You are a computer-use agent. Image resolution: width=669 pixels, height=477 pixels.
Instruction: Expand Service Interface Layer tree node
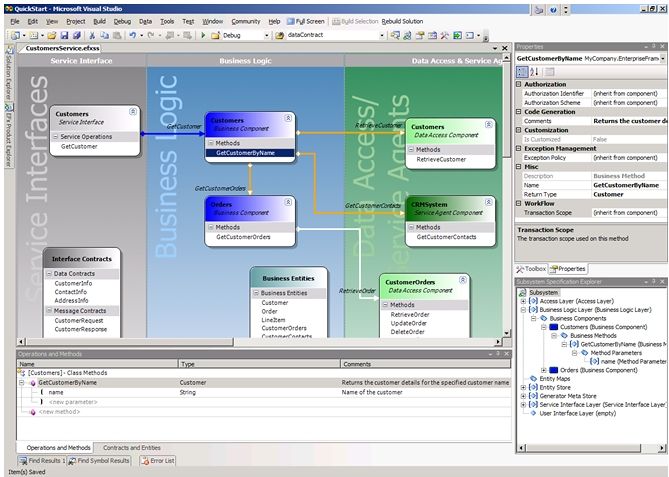524,404
